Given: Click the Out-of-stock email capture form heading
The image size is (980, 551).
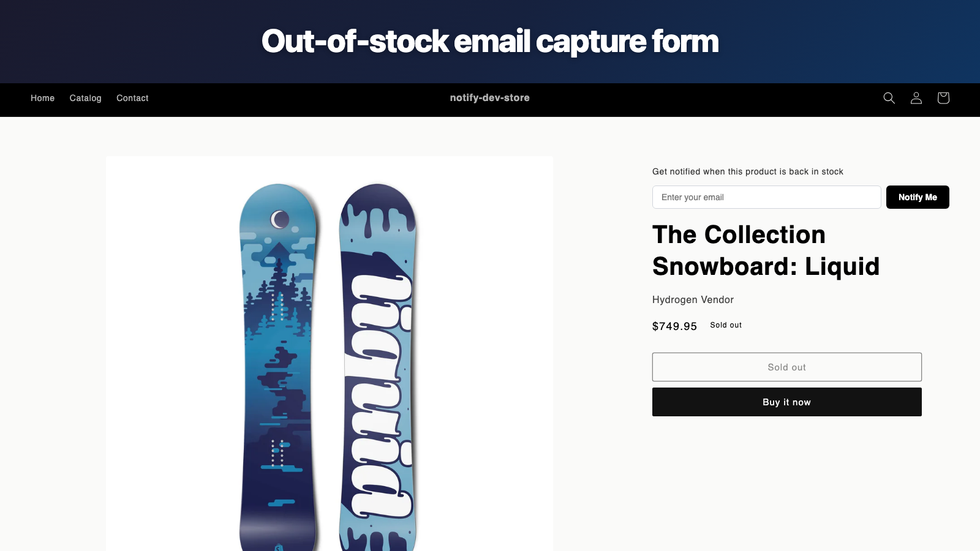Looking at the screenshot, I should [x=490, y=41].
